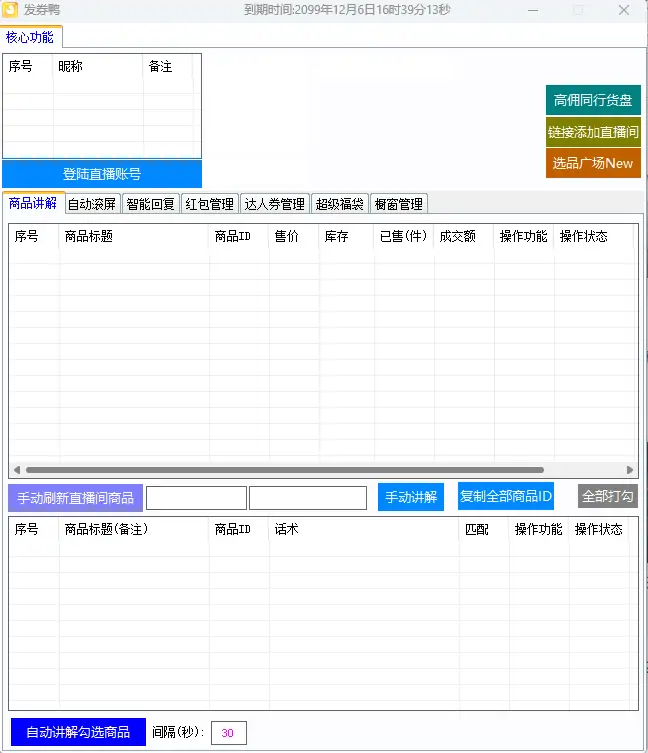This screenshot has width=648, height=753.
Task: Click 昵称 column header in account list
Action: 98,66
